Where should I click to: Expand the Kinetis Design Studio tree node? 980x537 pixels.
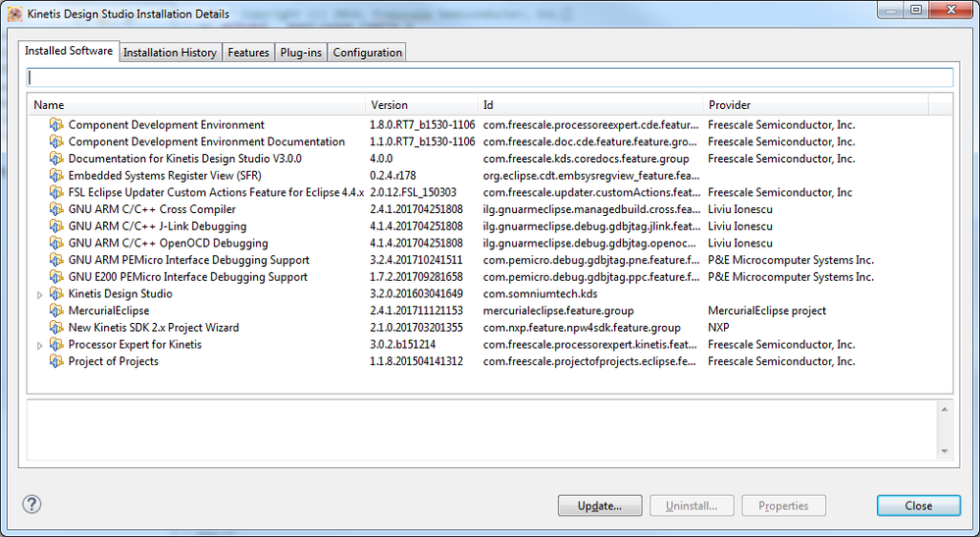click(40, 295)
